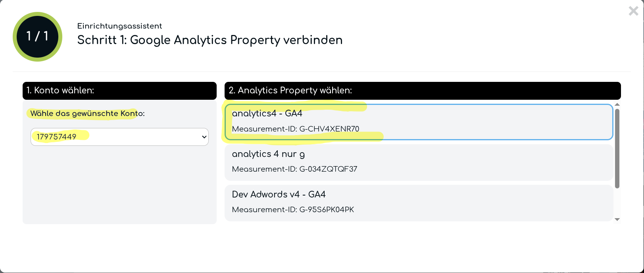The height and width of the screenshot is (273, 644).
Task: Click the 1 / 1 step indicator circle
Action: coord(37,37)
